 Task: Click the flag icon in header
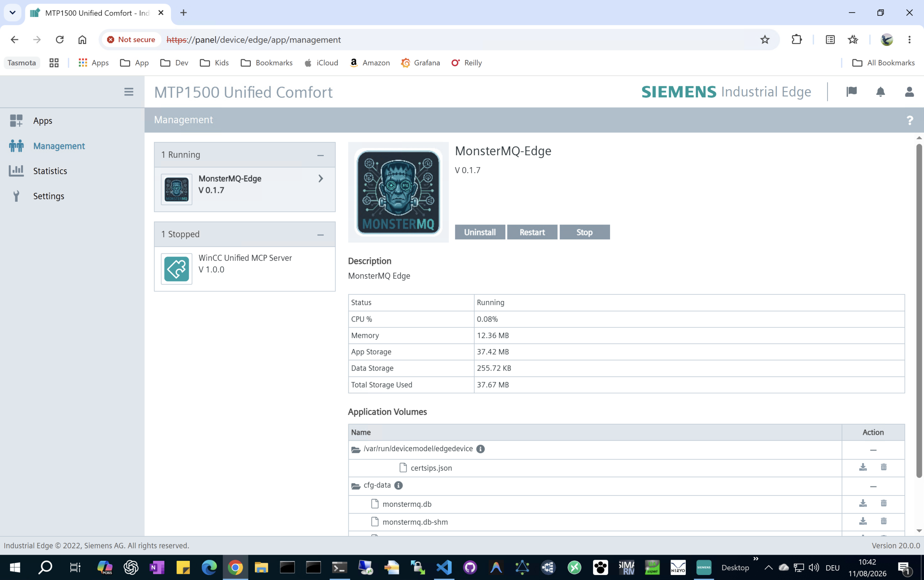tap(851, 92)
